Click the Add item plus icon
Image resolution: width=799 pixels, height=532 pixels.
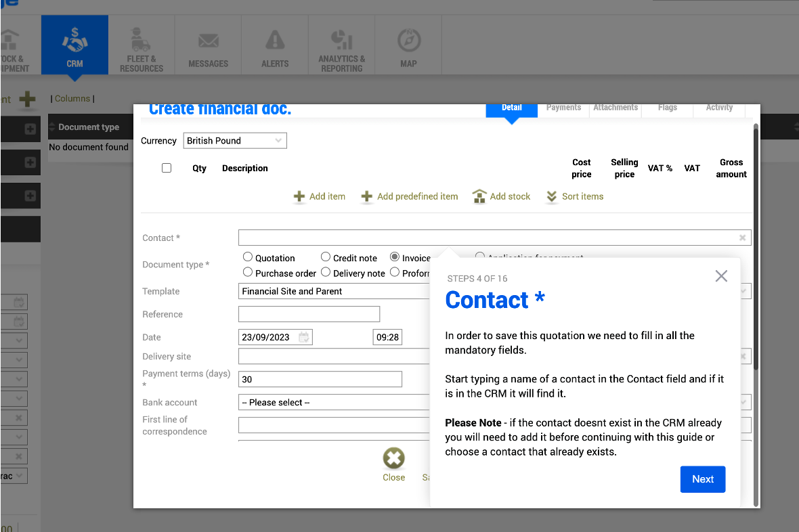299,196
